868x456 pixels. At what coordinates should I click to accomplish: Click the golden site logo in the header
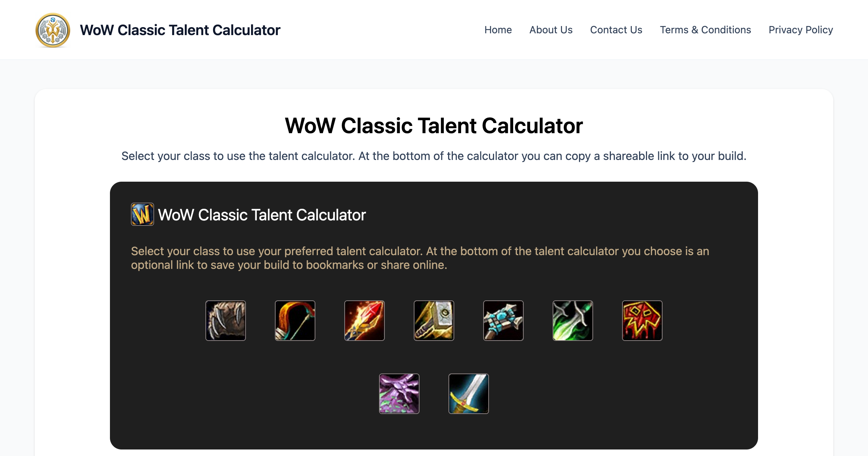53,30
